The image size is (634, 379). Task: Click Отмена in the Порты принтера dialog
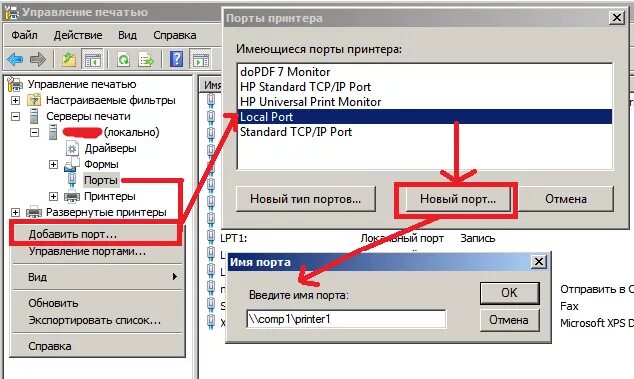click(566, 199)
